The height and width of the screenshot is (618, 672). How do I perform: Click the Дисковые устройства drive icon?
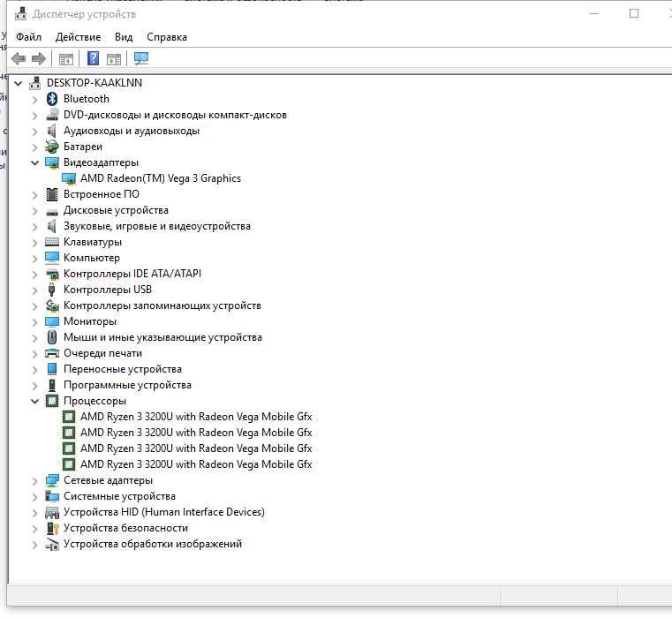(x=52, y=212)
